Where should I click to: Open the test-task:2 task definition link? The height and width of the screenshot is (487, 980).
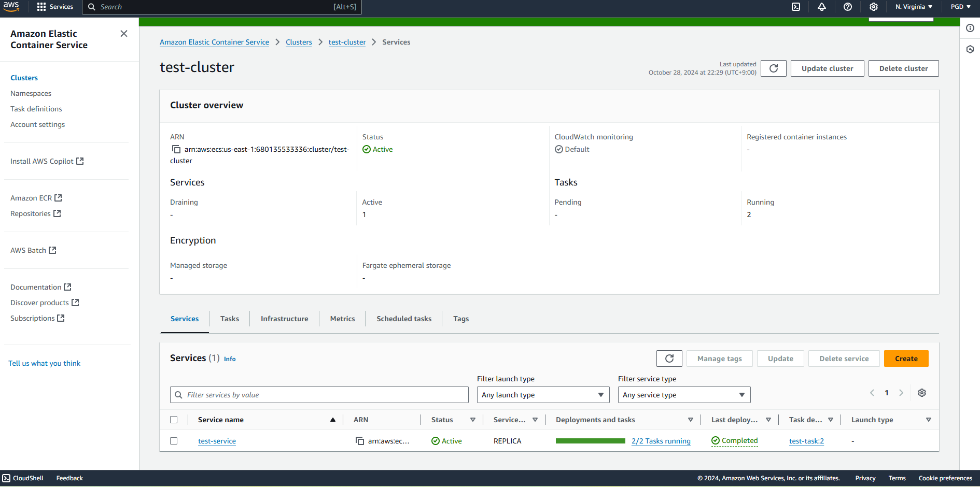[x=806, y=441]
